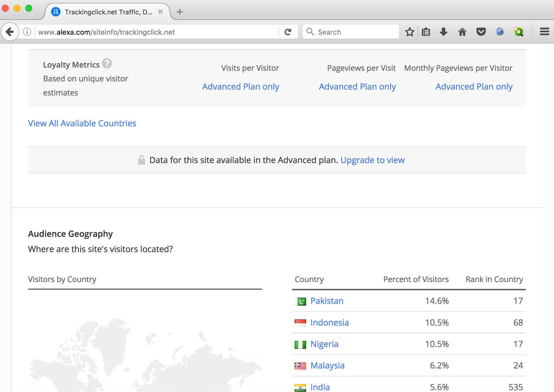
Task: Open a new tab with plus button
Action: [180, 12]
